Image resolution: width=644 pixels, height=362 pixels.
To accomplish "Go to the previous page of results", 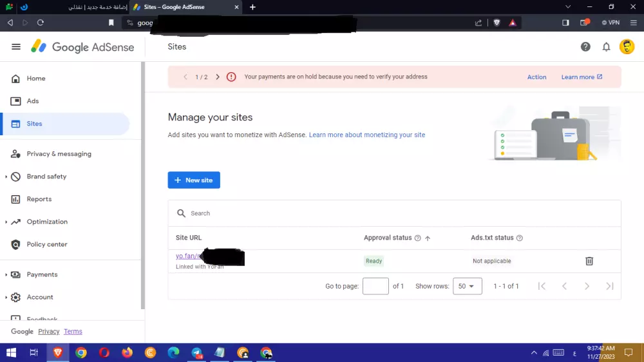I will [564, 286].
